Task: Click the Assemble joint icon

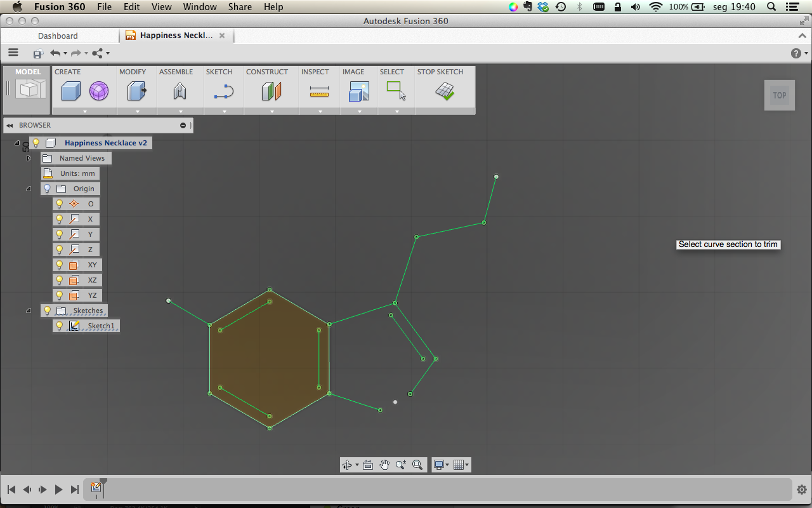Action: point(180,91)
